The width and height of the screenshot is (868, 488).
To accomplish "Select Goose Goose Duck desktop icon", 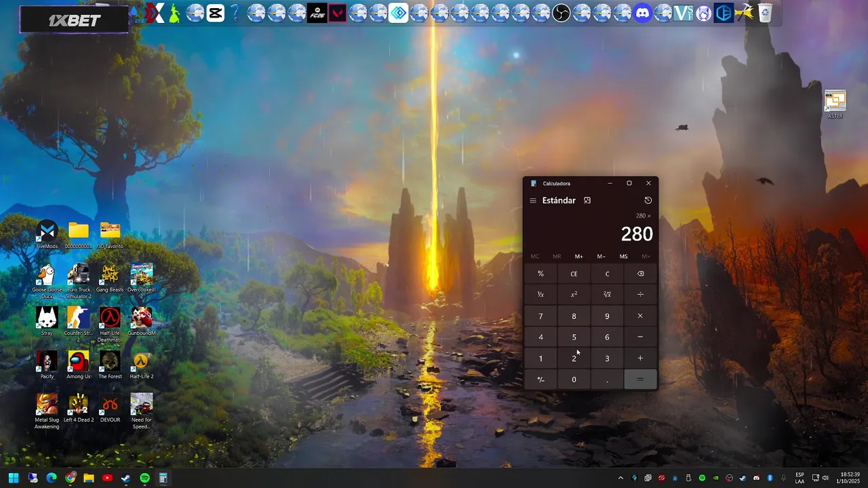I will point(47,281).
